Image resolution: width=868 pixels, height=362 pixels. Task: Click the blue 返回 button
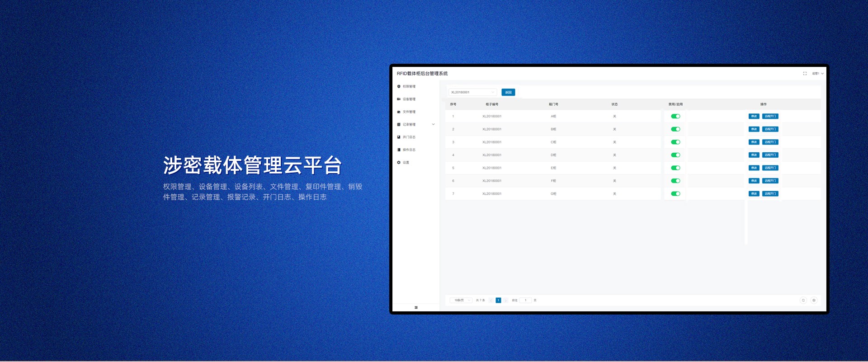pos(508,92)
